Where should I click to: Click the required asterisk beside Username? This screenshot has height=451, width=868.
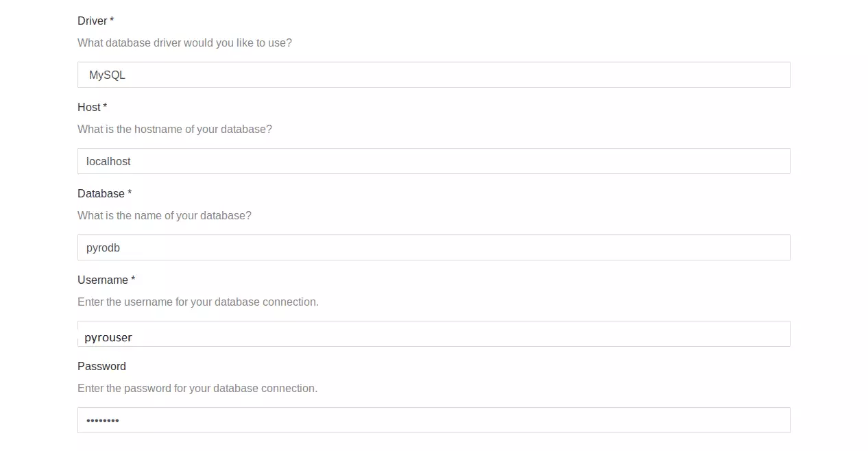coord(133,280)
